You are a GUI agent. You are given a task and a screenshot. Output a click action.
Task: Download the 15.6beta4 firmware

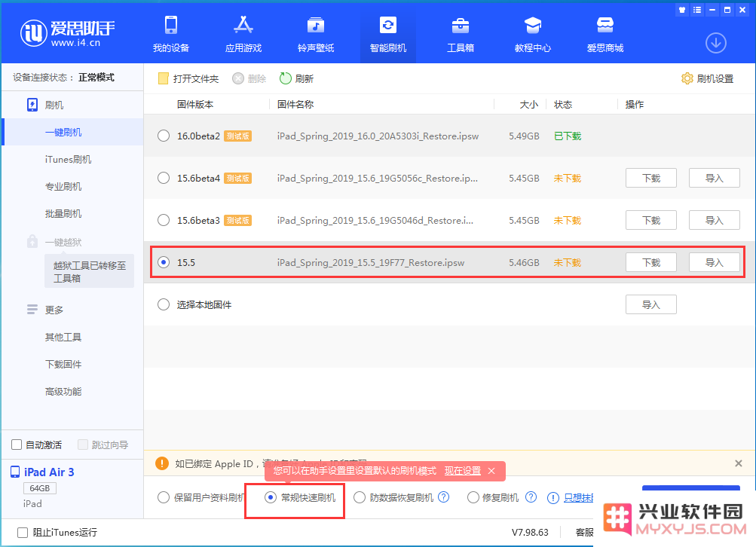(651, 179)
